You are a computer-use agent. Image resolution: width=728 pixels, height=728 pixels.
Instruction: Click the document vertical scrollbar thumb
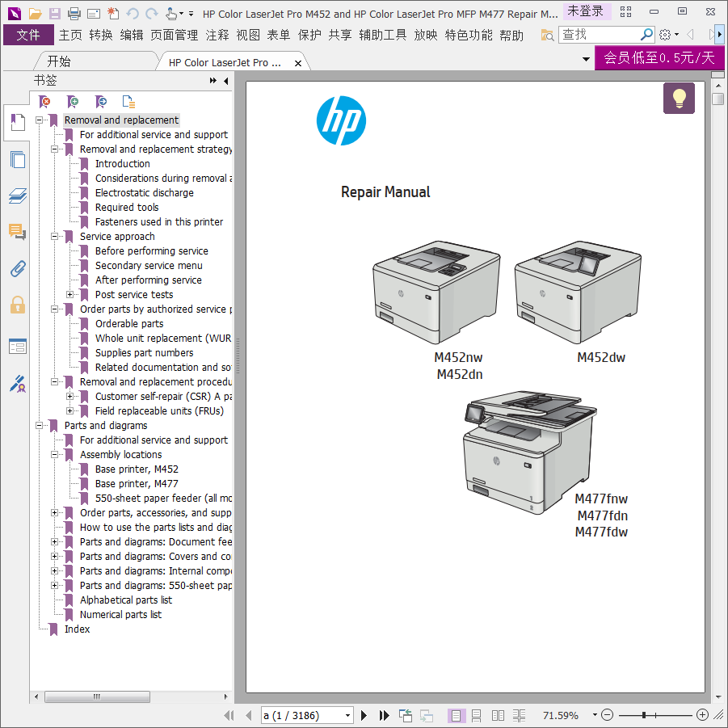click(x=717, y=99)
